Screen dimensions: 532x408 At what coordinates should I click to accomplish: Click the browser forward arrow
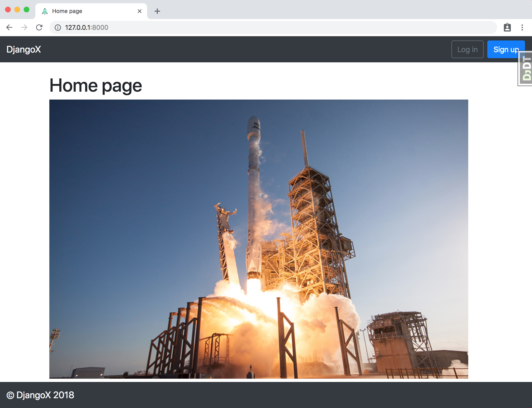[24, 27]
